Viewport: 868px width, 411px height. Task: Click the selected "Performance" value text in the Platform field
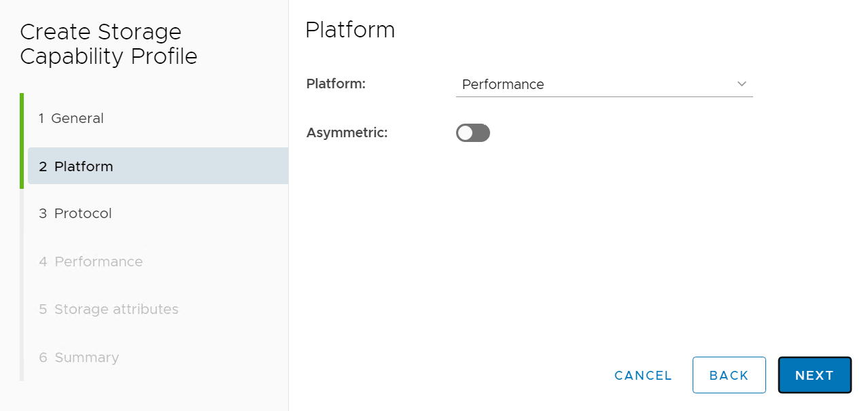(x=503, y=84)
